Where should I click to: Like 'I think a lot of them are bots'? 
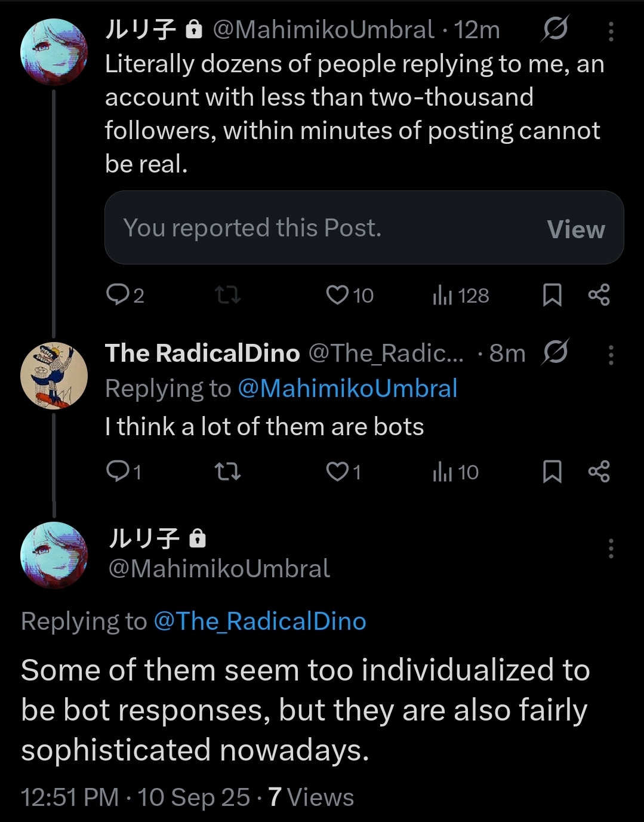tap(338, 472)
